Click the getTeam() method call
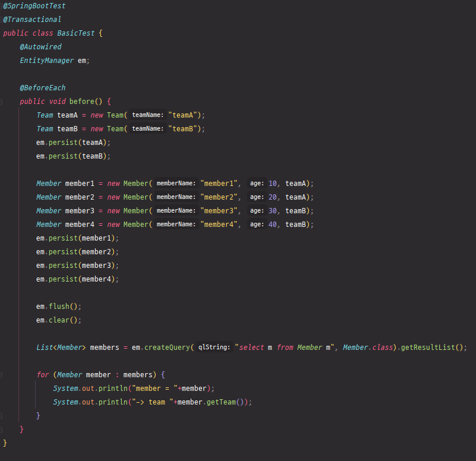The image size is (476, 461). point(225,402)
